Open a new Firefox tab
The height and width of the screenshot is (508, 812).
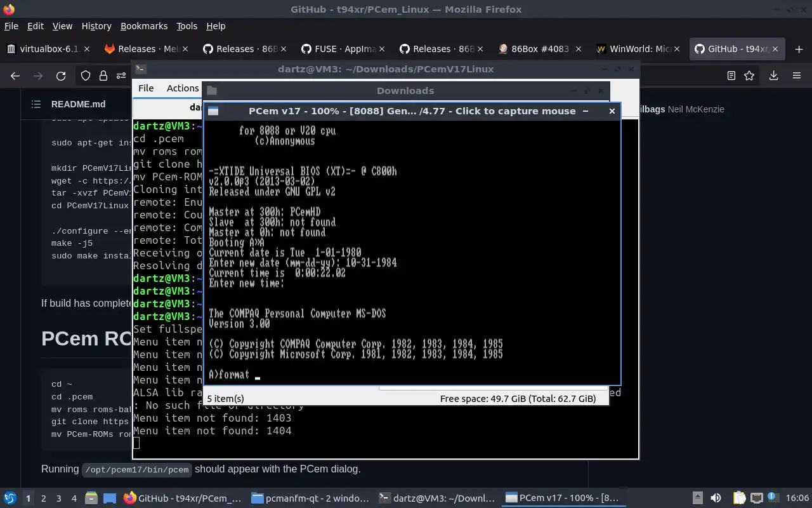coord(798,49)
